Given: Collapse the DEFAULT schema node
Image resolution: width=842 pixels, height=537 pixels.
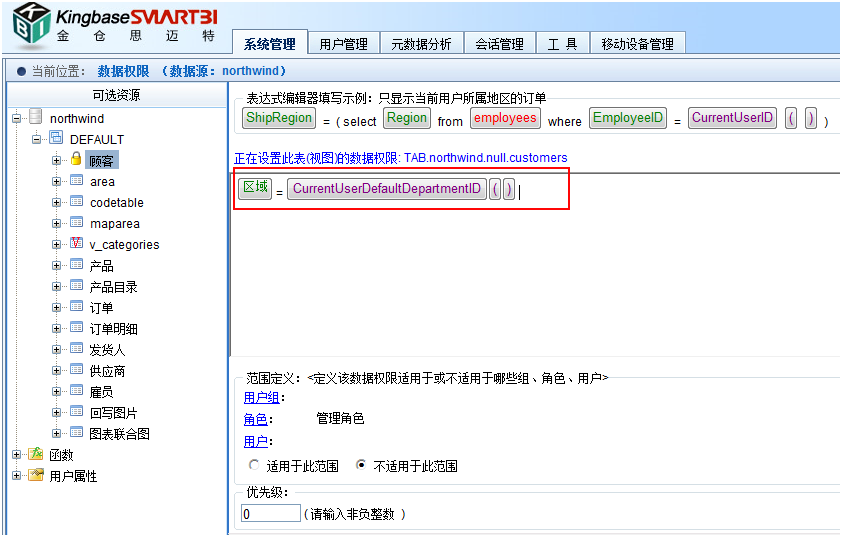Looking at the screenshot, I should (x=37, y=139).
